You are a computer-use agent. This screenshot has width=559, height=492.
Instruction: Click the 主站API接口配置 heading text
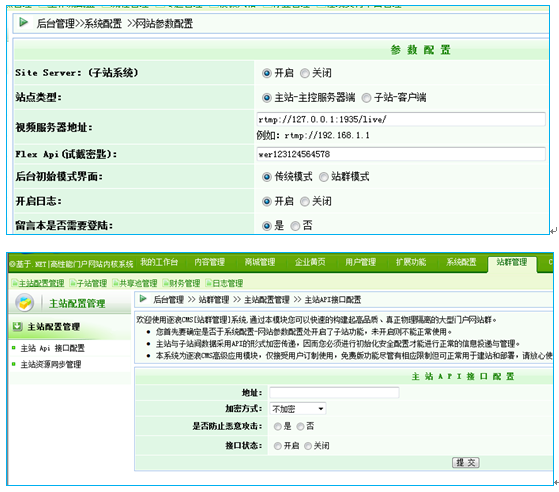pos(463,376)
